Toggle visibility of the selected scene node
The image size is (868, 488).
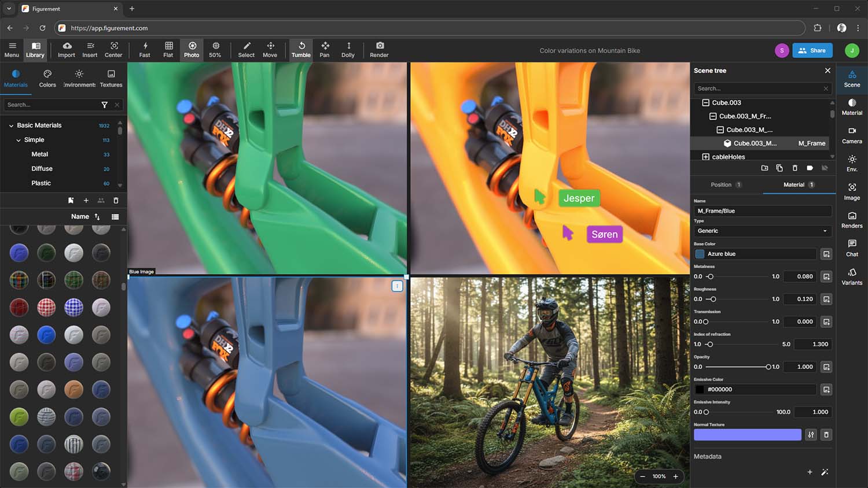(x=825, y=168)
